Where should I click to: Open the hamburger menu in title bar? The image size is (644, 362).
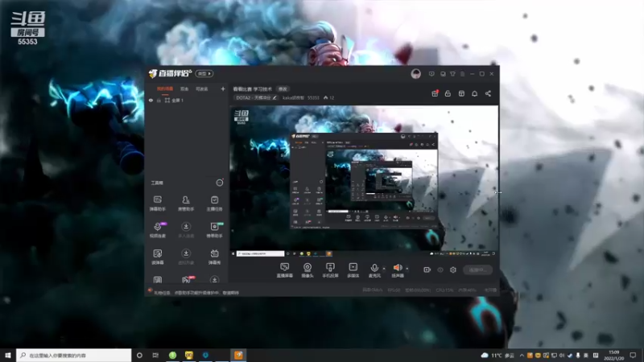tap(462, 74)
